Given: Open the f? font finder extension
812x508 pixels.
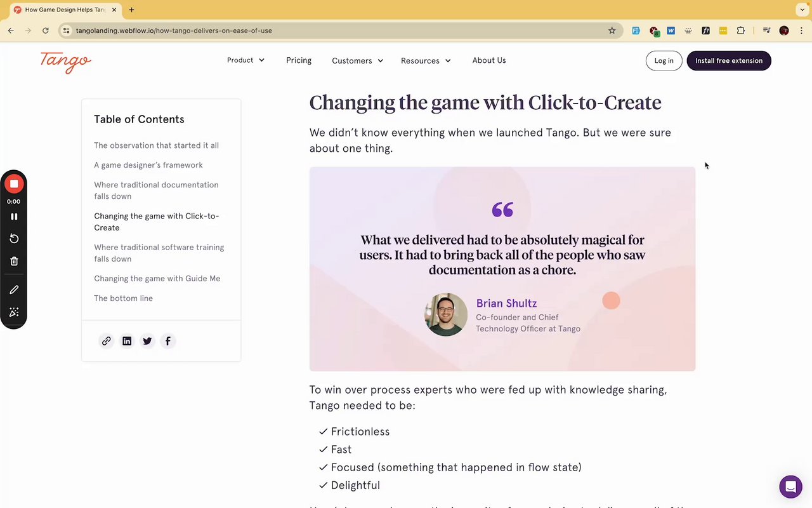Looking at the screenshot, I should pyautogui.click(x=705, y=30).
